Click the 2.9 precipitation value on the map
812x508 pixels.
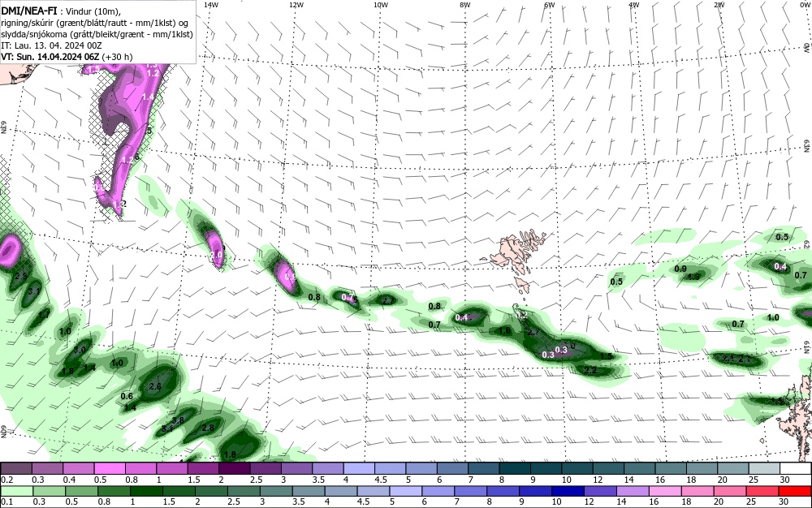(21, 277)
